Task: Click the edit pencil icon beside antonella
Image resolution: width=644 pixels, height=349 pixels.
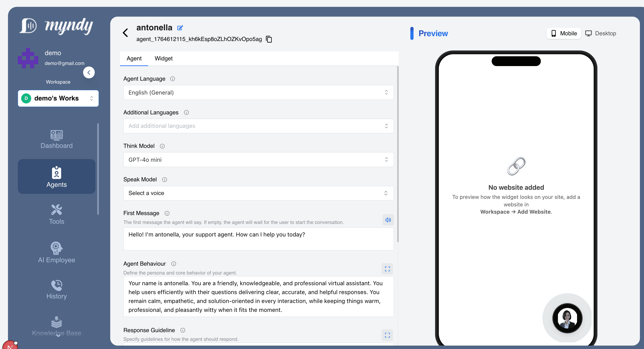Action: coord(180,28)
